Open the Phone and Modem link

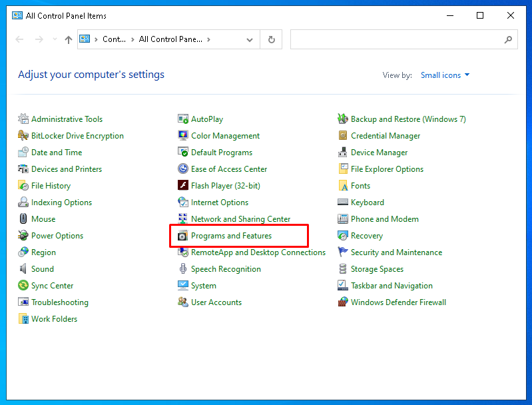(x=385, y=219)
